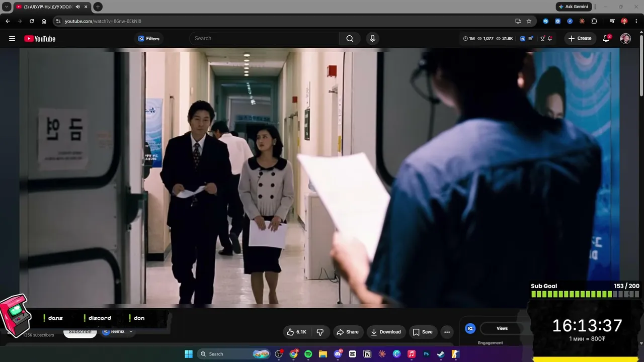
Task: Open Apple Music from the taskbar
Action: pyautogui.click(x=412, y=354)
